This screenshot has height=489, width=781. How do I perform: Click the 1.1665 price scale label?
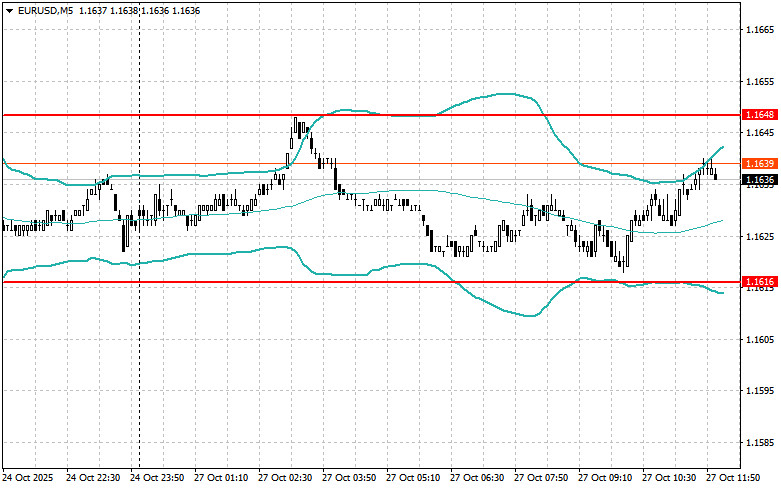point(760,30)
